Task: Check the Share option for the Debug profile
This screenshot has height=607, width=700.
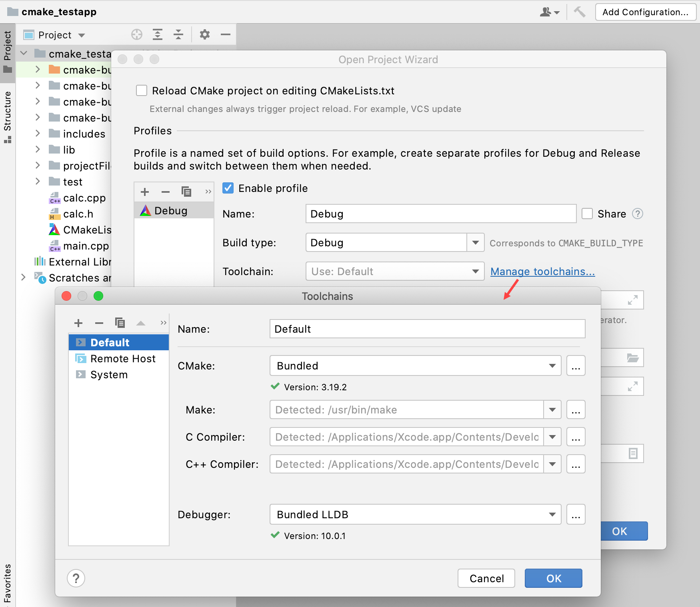Action: coord(587,214)
